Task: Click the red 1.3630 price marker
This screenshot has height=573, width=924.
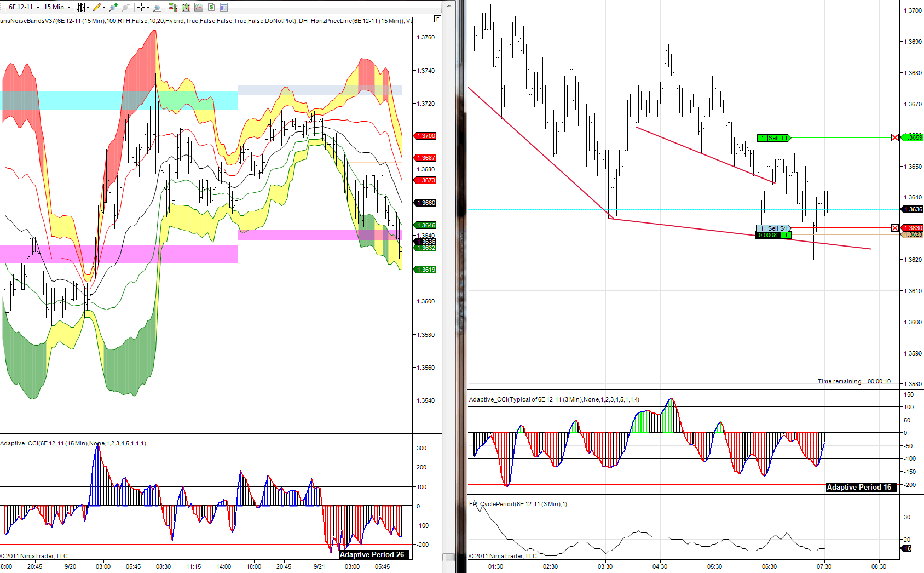Action: click(912, 228)
